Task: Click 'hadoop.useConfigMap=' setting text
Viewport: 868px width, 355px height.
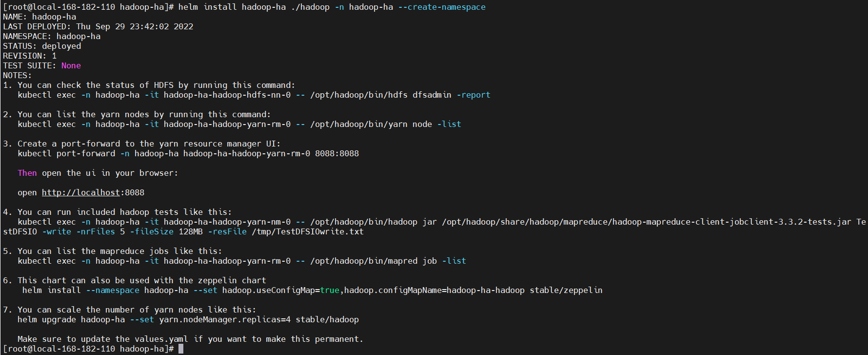Action: pos(271,290)
